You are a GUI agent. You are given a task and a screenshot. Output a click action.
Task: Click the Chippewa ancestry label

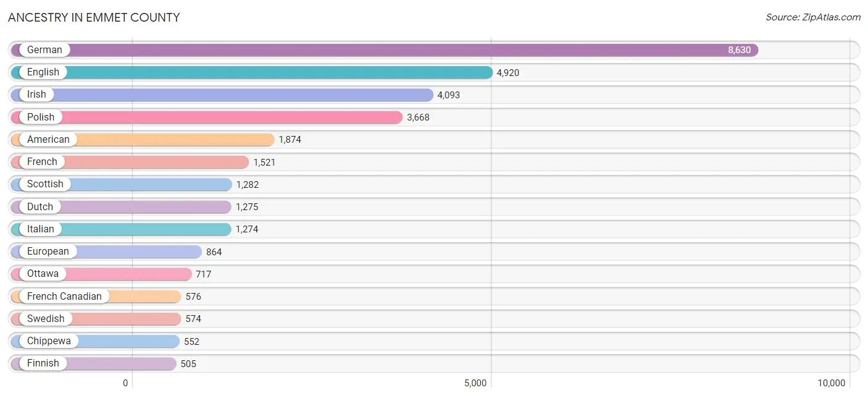(x=49, y=341)
